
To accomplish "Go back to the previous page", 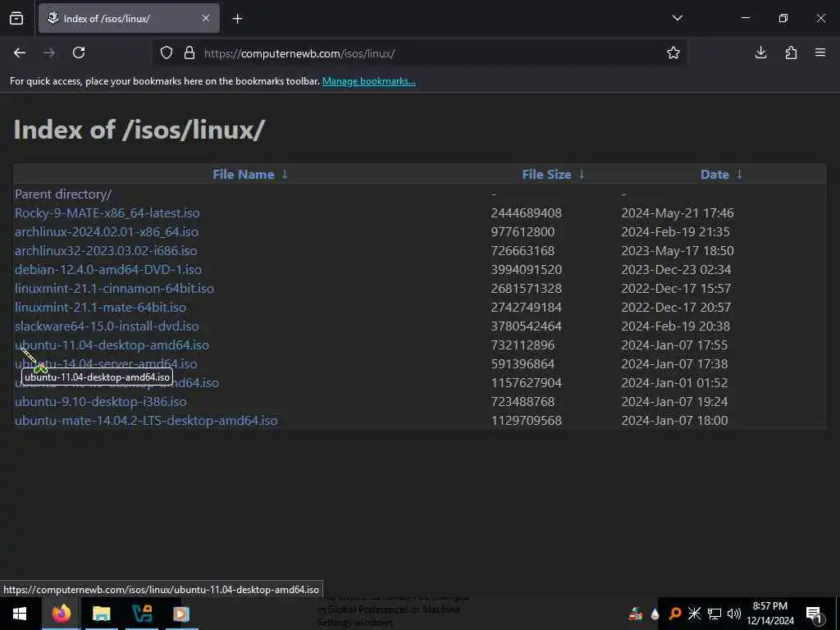I will tap(20, 52).
